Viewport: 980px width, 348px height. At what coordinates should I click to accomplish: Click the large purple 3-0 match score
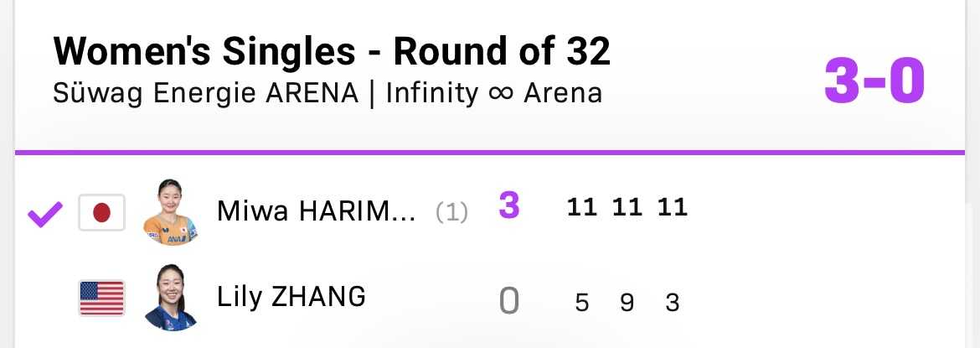click(x=874, y=82)
